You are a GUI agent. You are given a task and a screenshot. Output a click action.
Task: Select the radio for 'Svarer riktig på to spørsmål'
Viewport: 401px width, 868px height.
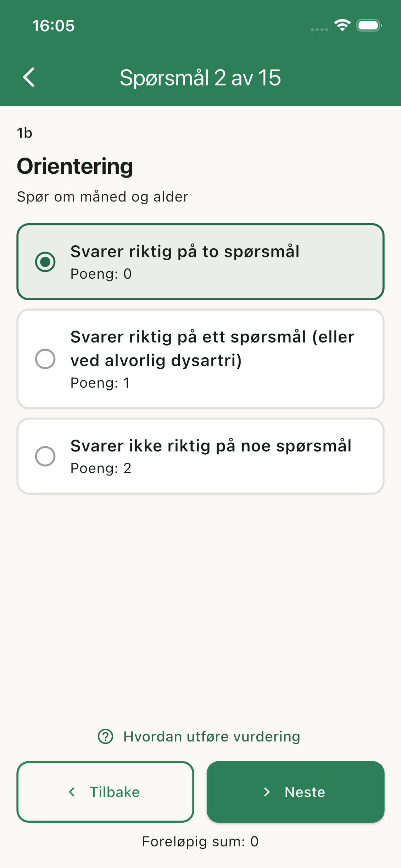pyautogui.click(x=45, y=262)
